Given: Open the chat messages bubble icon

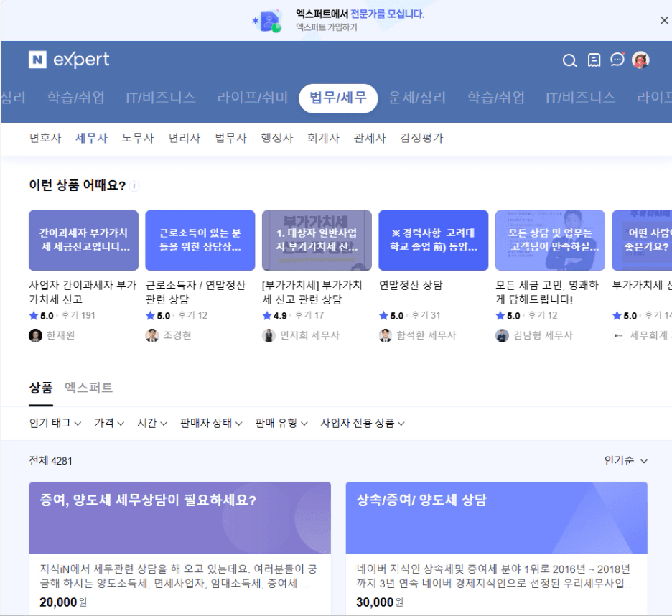Looking at the screenshot, I should [617, 60].
